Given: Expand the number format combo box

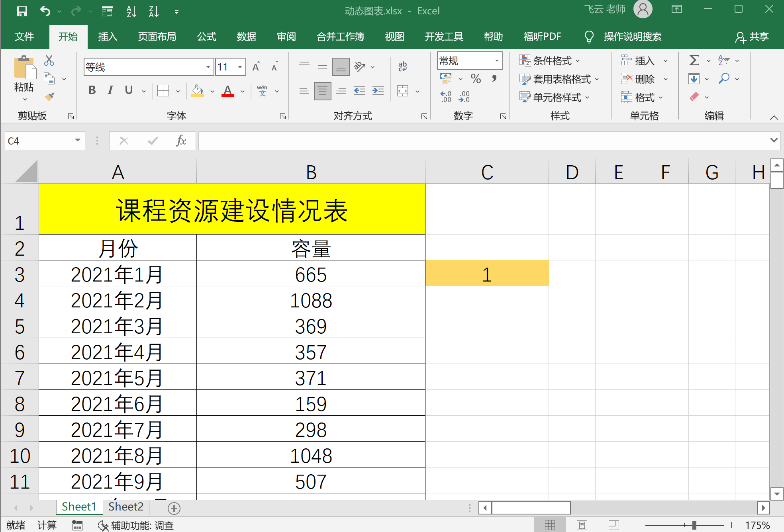Looking at the screenshot, I should pyautogui.click(x=497, y=61).
